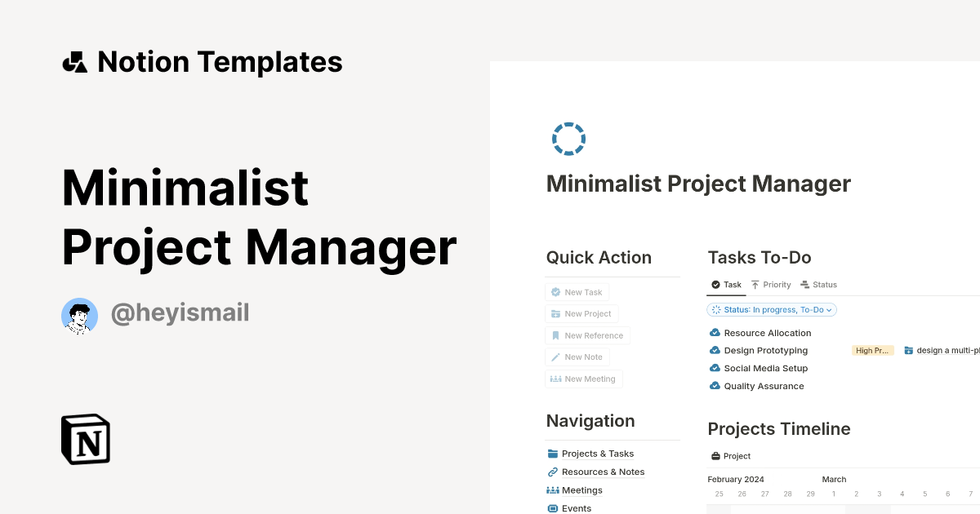Viewport: 980px width, 514px height.
Task: Open the design a multi-pl linked project
Action: [x=947, y=350]
